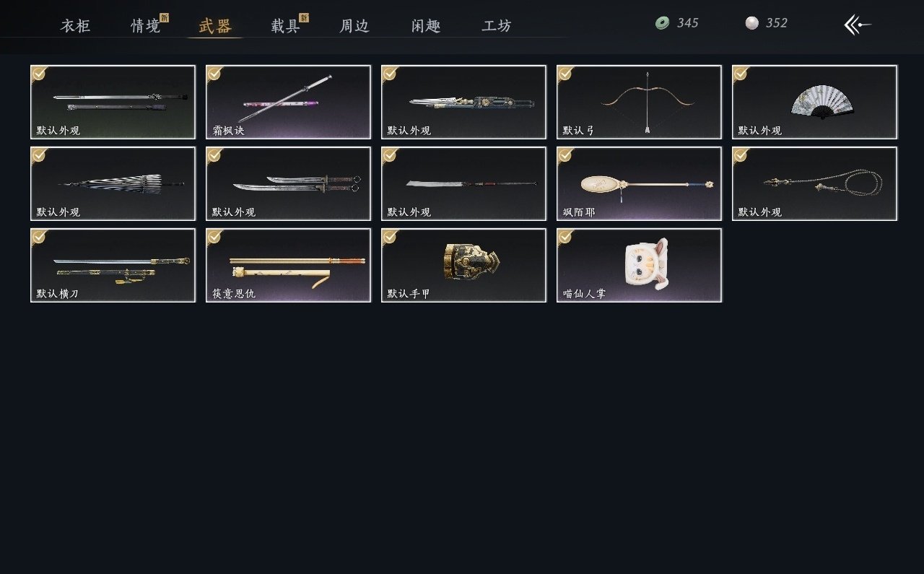The height and width of the screenshot is (574, 924).
Task: Open the 衣柜 wardrobe tab
Action: coord(75,26)
